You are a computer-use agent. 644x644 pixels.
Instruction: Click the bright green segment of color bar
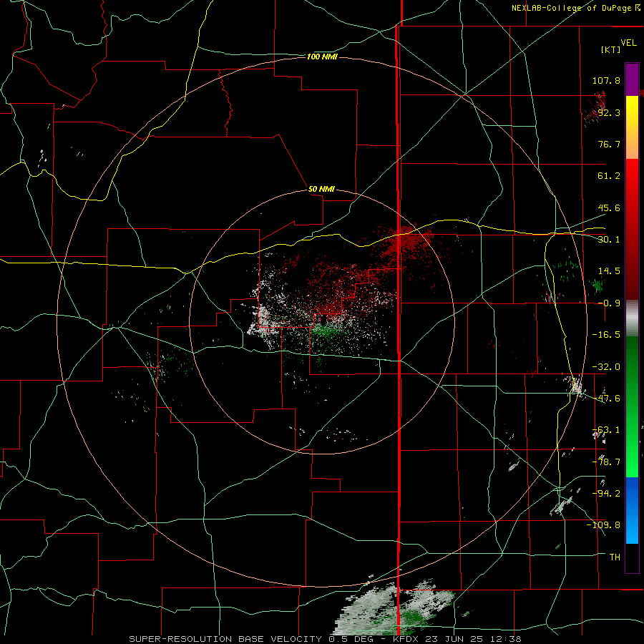632,407
